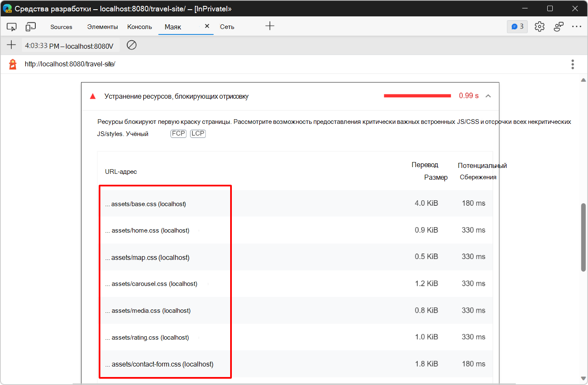Open Lighthouse report tools kebab menu
Screen dimensions: 588x385
tap(572, 64)
